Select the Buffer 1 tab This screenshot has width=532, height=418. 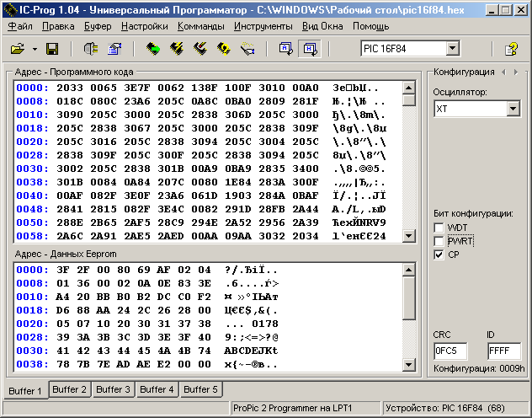click(25, 390)
